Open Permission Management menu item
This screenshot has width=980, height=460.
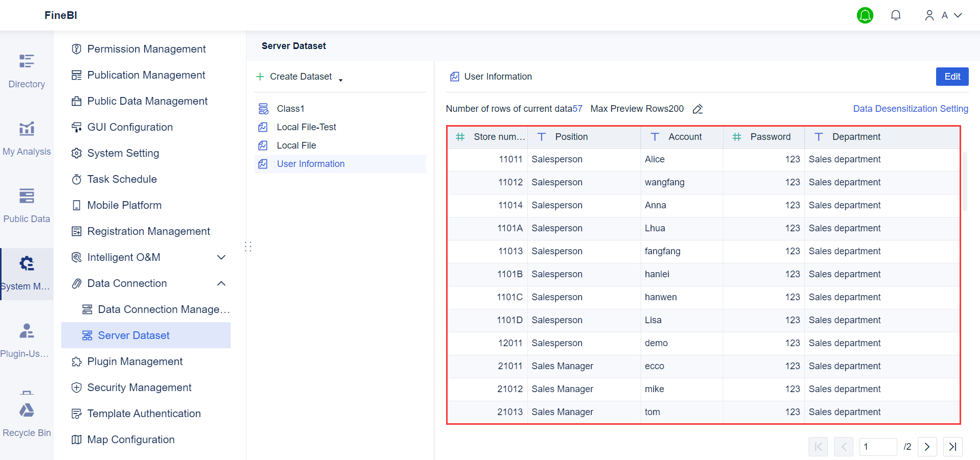[x=146, y=49]
